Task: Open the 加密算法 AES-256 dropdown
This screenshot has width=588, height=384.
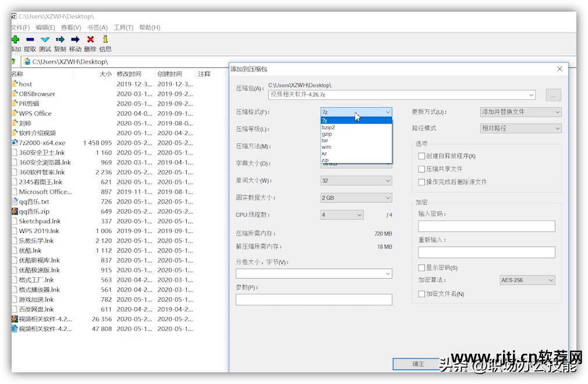Action: tap(527, 280)
